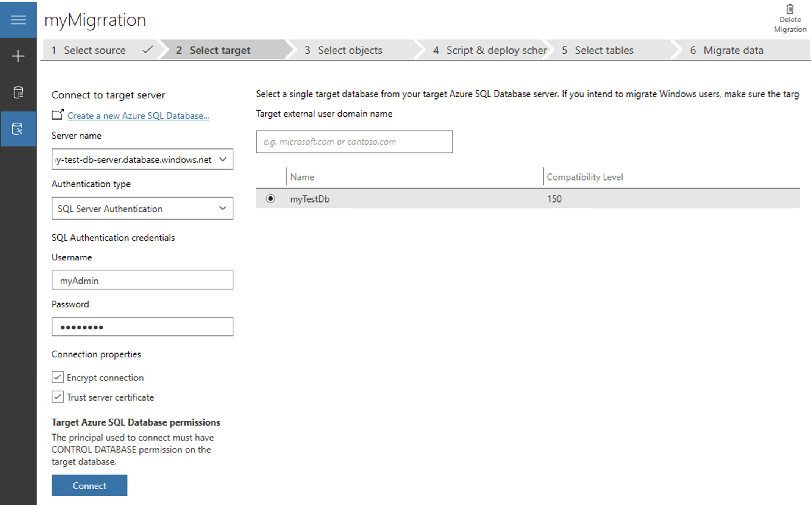Click the checkmark on the Select source step
The image size is (812, 505).
148,50
